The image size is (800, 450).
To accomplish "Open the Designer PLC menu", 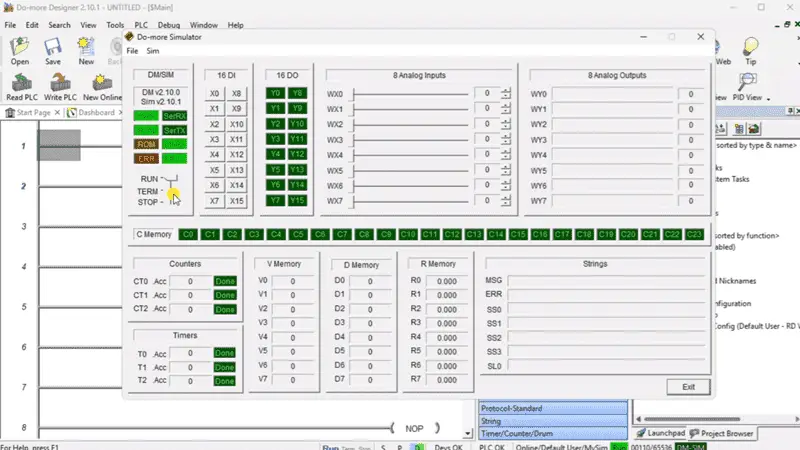I will pos(141,25).
